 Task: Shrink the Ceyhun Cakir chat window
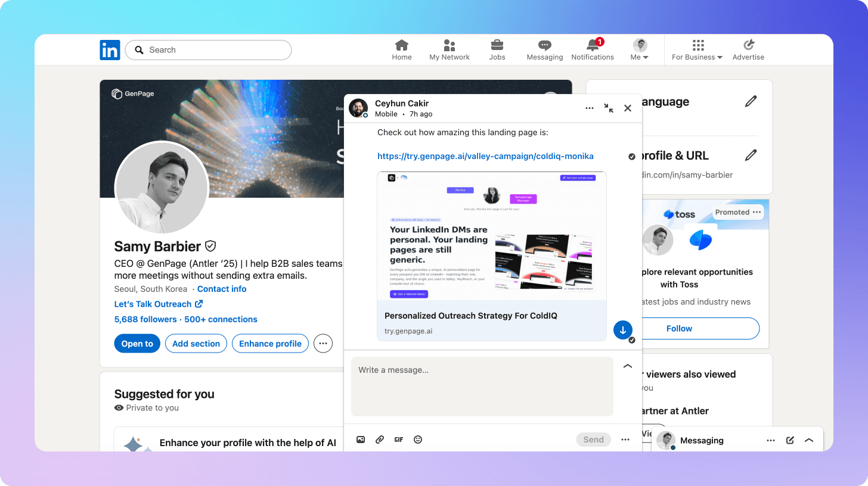pyautogui.click(x=608, y=108)
